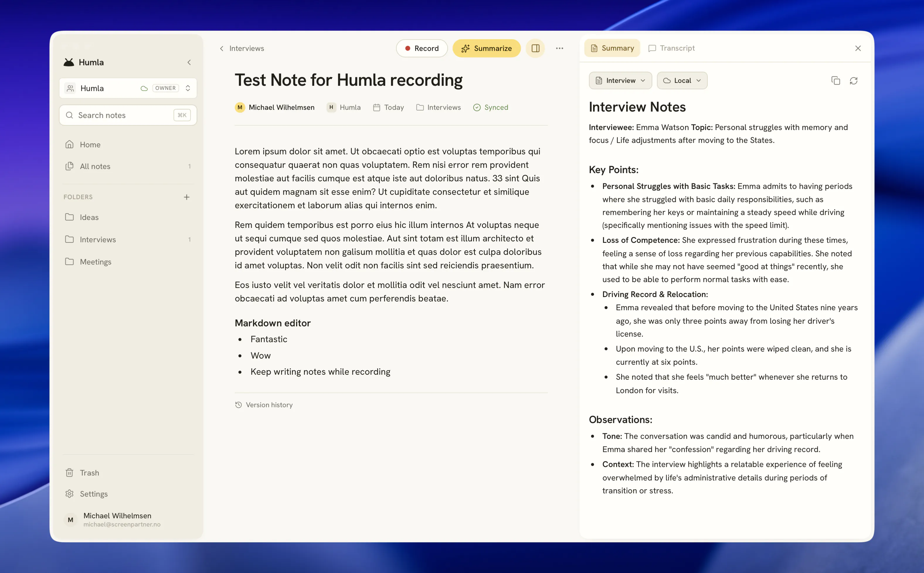
Task: Open the Trash
Action: [128, 473]
